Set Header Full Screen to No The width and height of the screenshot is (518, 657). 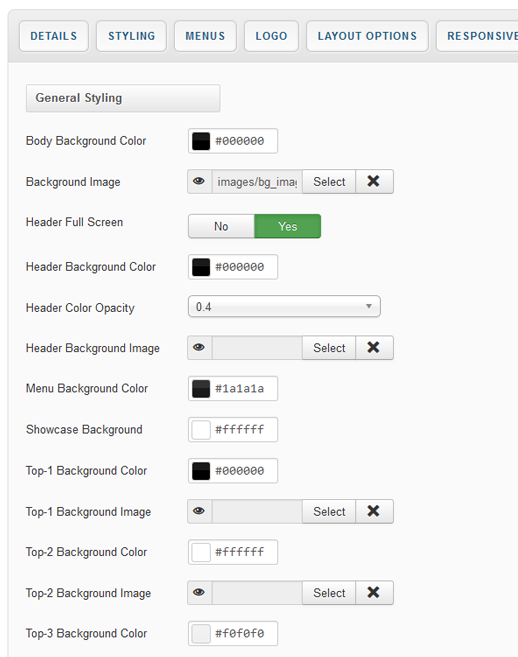221,226
